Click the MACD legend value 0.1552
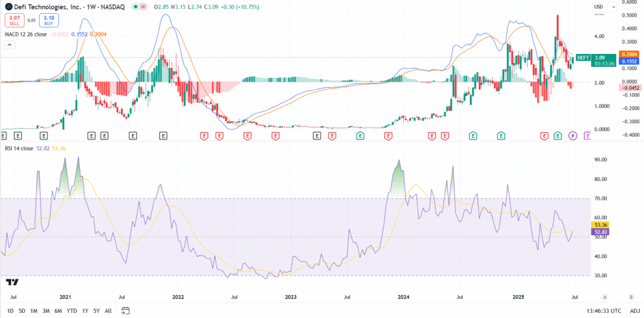The width and height of the screenshot is (644, 318). tap(79, 35)
